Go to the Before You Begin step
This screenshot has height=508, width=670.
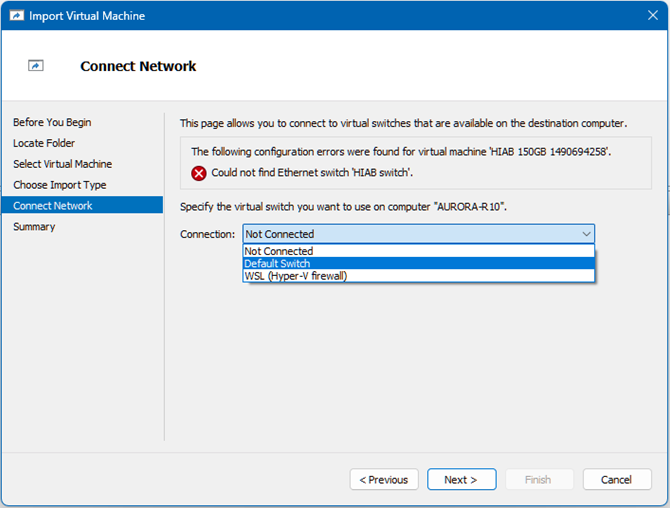click(x=52, y=122)
